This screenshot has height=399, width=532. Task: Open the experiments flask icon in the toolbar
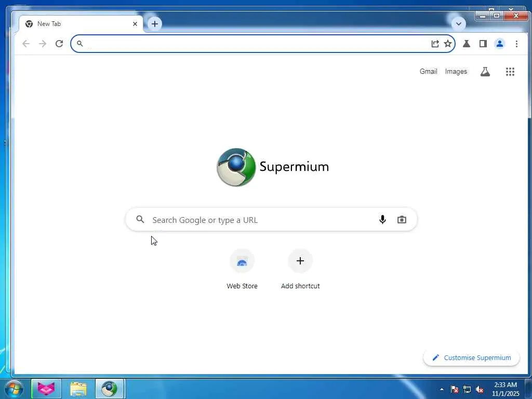point(467,44)
